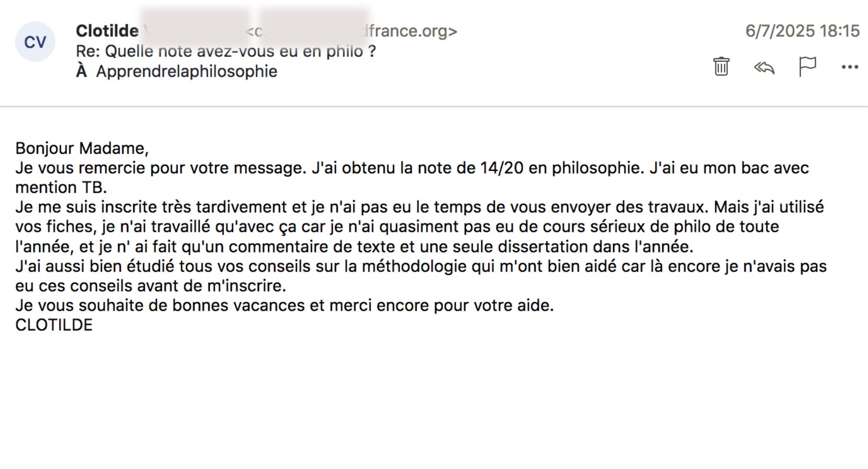This screenshot has height=469, width=868.
Task: Click the words mention TB
Action: click(61, 188)
